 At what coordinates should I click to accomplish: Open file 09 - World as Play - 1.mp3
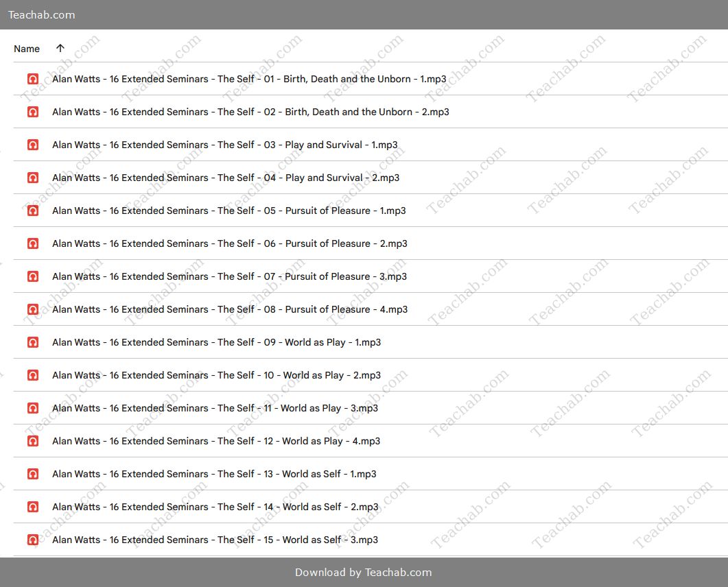tap(216, 342)
